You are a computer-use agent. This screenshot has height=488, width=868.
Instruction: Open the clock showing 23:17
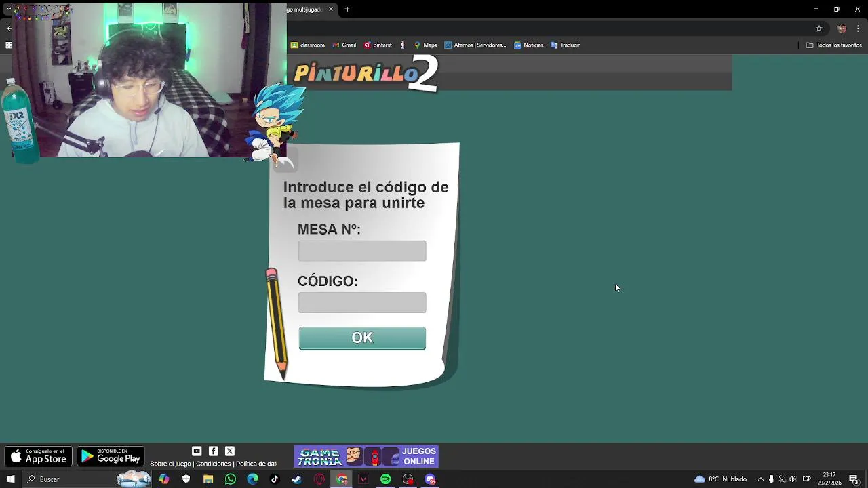coord(829,479)
